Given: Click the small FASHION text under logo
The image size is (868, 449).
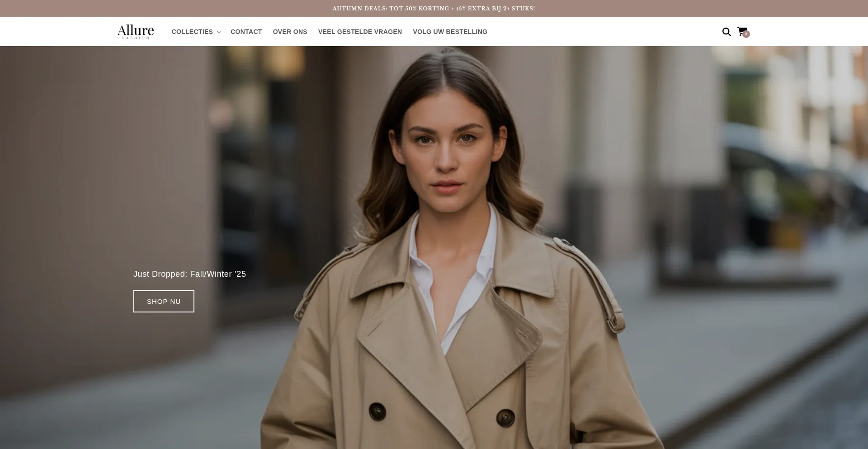Looking at the screenshot, I should [x=136, y=38].
